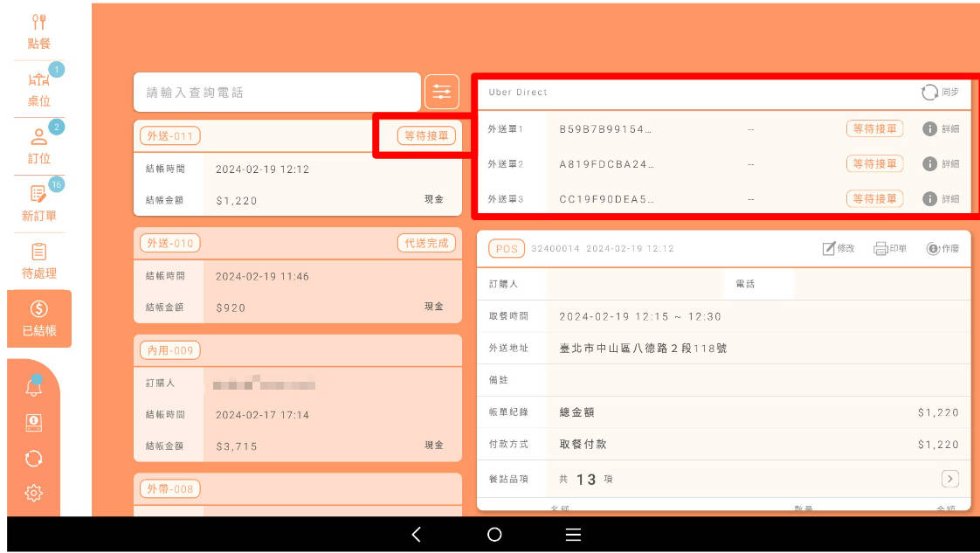Select the 外送-010 order card
980x553 pixels.
tap(297, 275)
